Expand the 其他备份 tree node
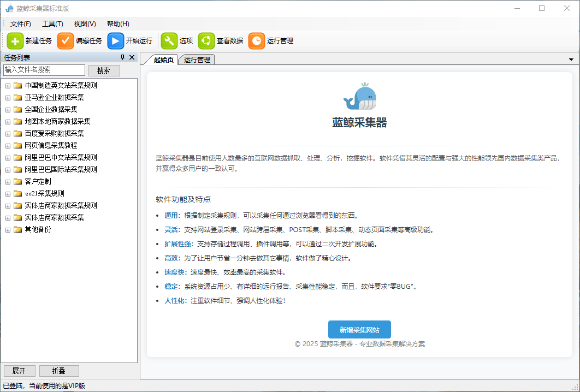This screenshot has width=580, height=392. tap(8, 230)
